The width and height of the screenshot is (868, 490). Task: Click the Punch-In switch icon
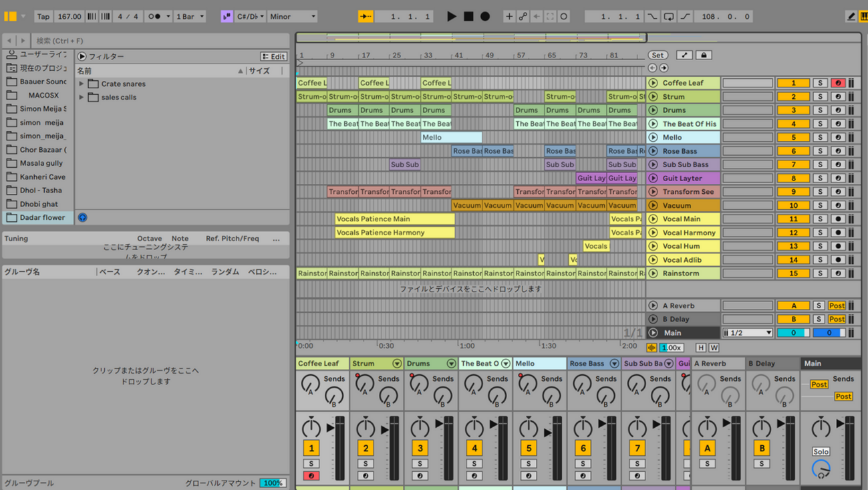click(654, 16)
